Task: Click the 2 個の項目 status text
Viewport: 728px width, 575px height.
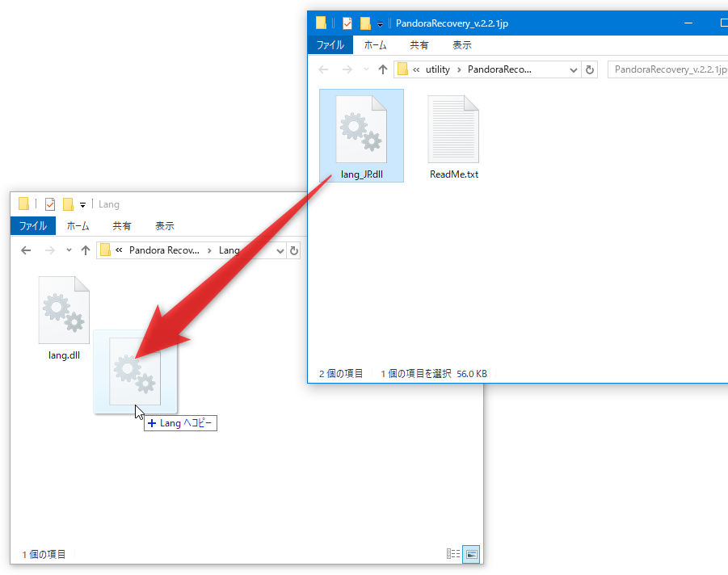Action: 341,374
